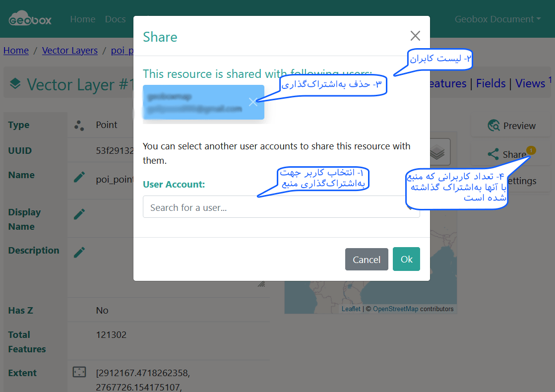Image resolution: width=555 pixels, height=392 pixels.
Task: Open the Search for a user combo box
Action: click(281, 207)
